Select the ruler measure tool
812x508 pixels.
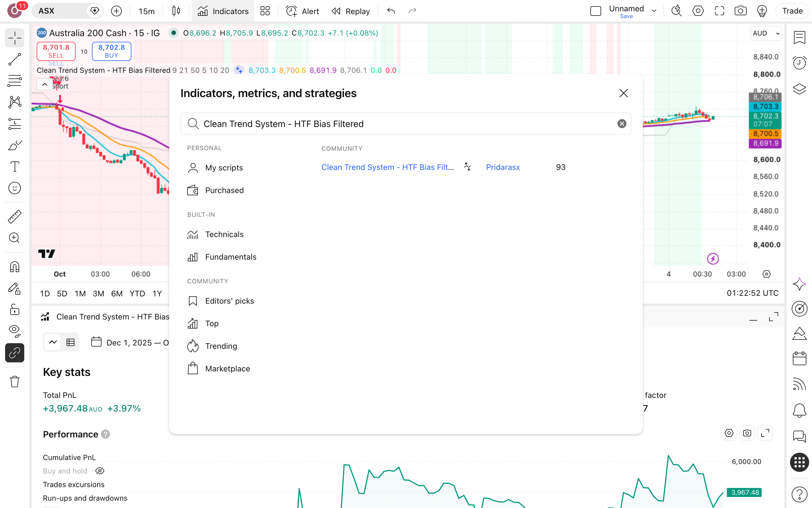14,217
